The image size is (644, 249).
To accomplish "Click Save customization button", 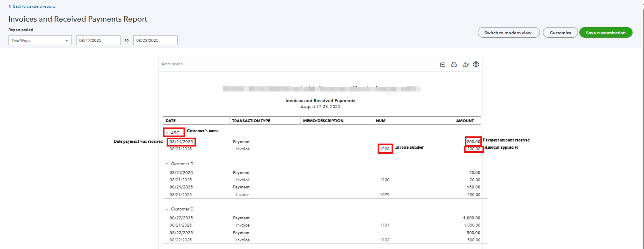I will coord(606,33).
